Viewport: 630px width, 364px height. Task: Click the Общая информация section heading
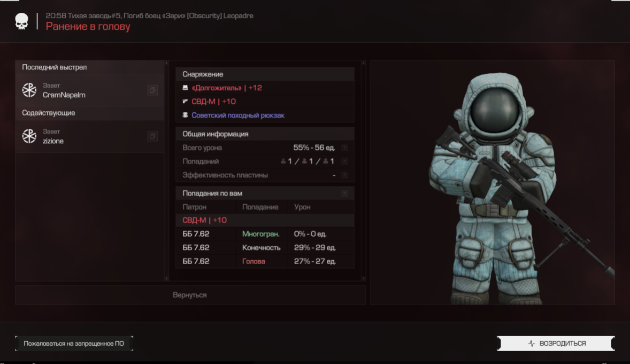[216, 134]
